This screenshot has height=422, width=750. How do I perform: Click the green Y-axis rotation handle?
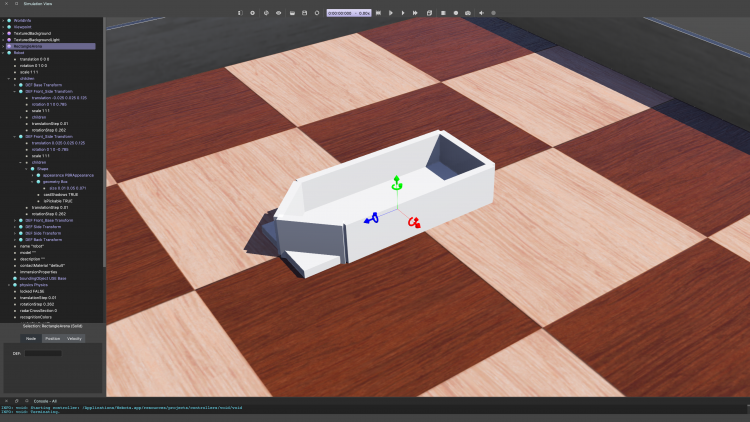coord(397,184)
